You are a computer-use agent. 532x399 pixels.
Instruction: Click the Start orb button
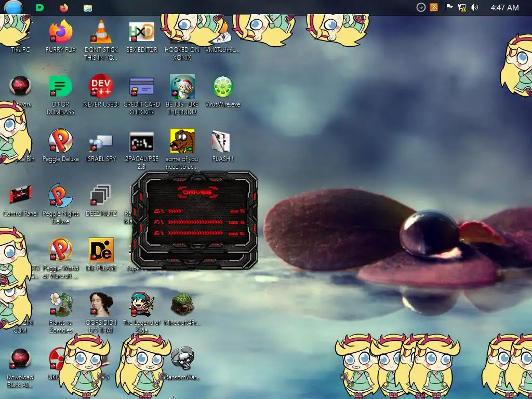13,7
